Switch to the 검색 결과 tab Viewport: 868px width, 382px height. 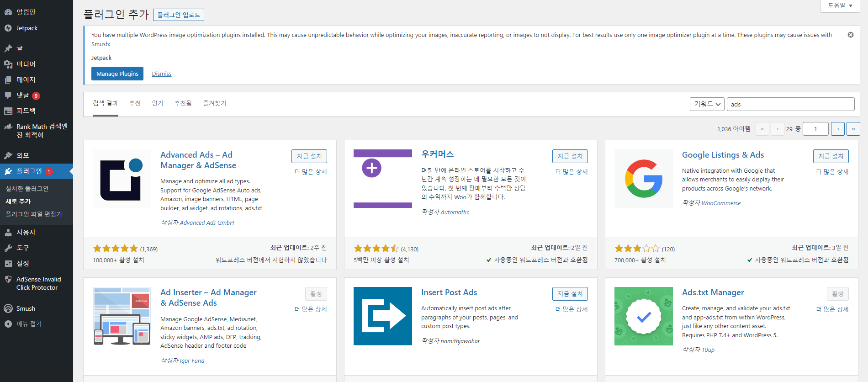(106, 103)
